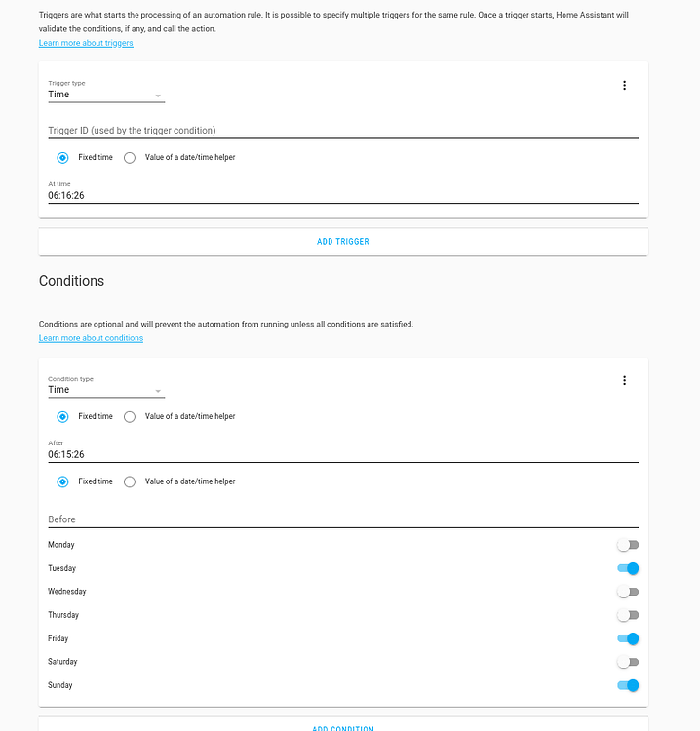Click the At time field 06:16:26
This screenshot has width=700, height=731.
coord(343,192)
